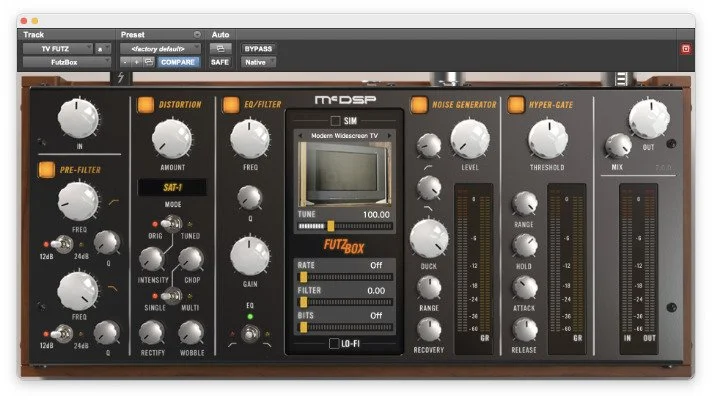Open the Native processing type dropdown
712x400 pixels.
[258, 62]
